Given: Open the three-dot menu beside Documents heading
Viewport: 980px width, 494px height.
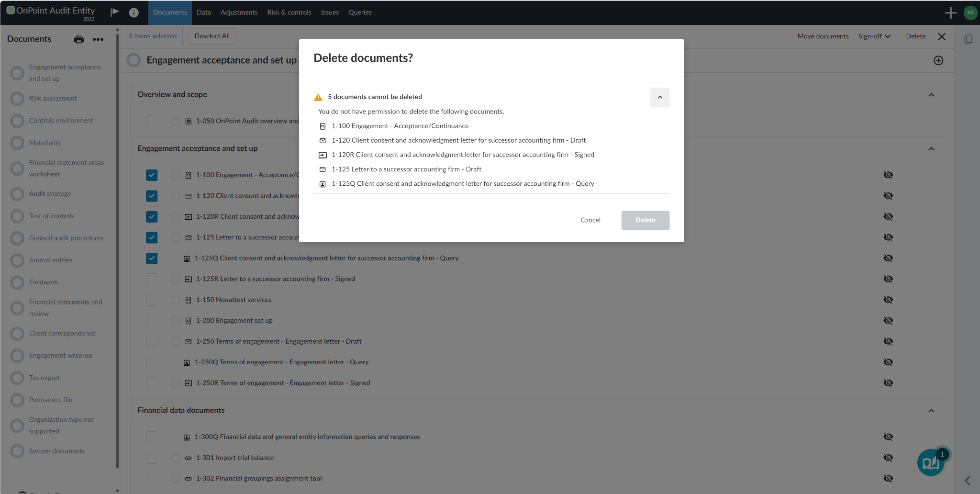Looking at the screenshot, I should [98, 39].
